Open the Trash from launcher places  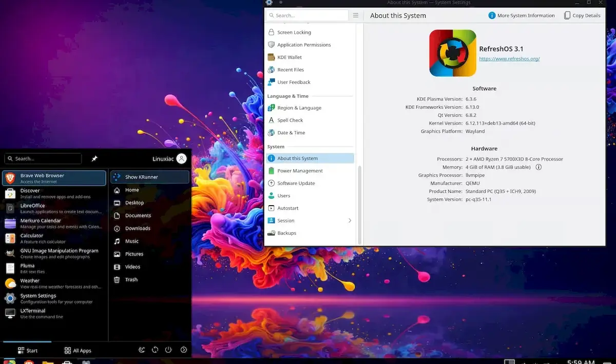pyautogui.click(x=150, y=279)
